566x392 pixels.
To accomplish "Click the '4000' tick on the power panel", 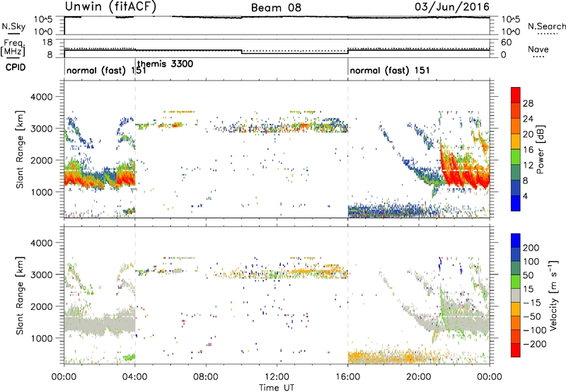I will coord(42,97).
